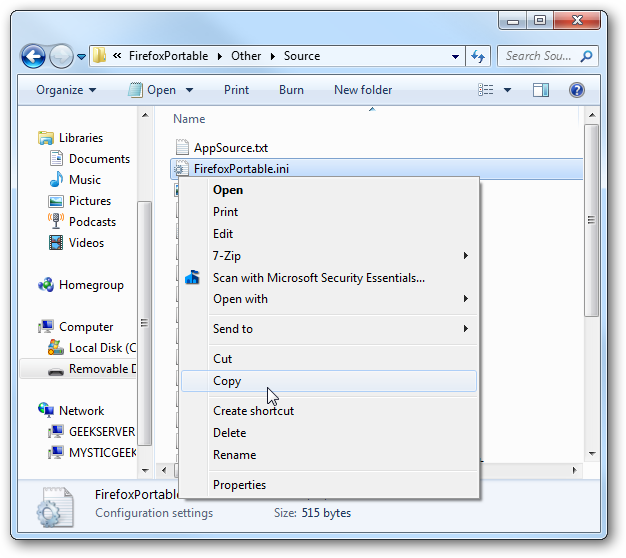Image resolution: width=626 pixels, height=558 pixels.
Task: Click the Security Essentials house icon
Action: (x=192, y=277)
